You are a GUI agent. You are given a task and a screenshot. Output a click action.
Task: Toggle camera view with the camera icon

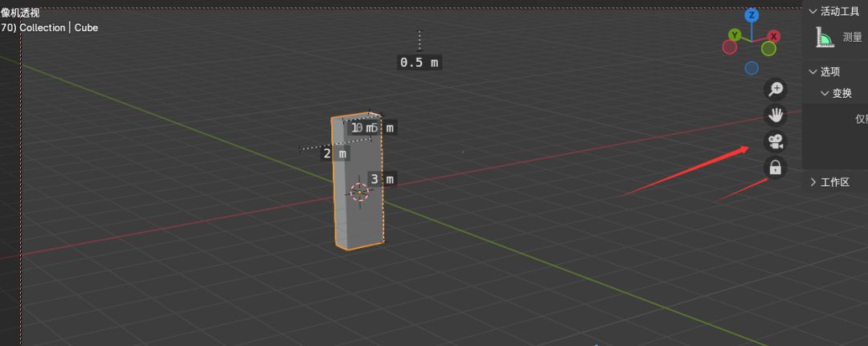click(775, 142)
